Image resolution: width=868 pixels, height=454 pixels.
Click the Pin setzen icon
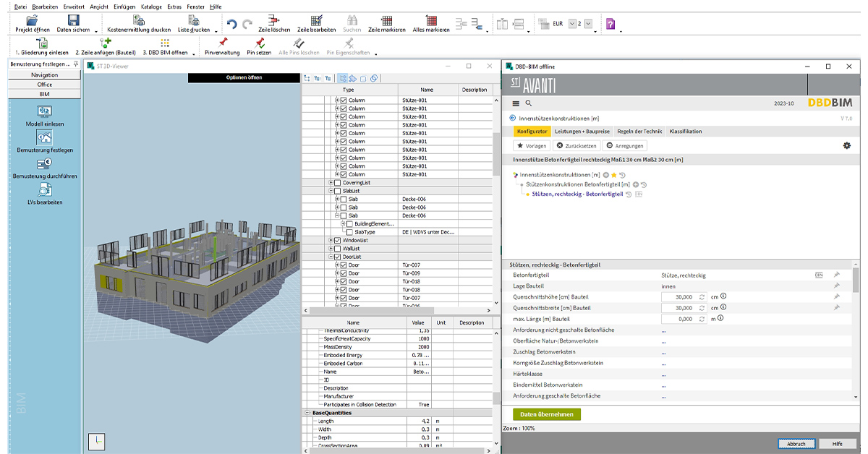pos(259,43)
